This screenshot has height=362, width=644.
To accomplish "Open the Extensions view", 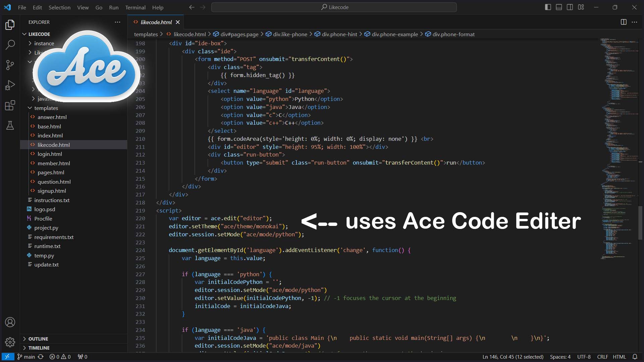I will pos(10,105).
